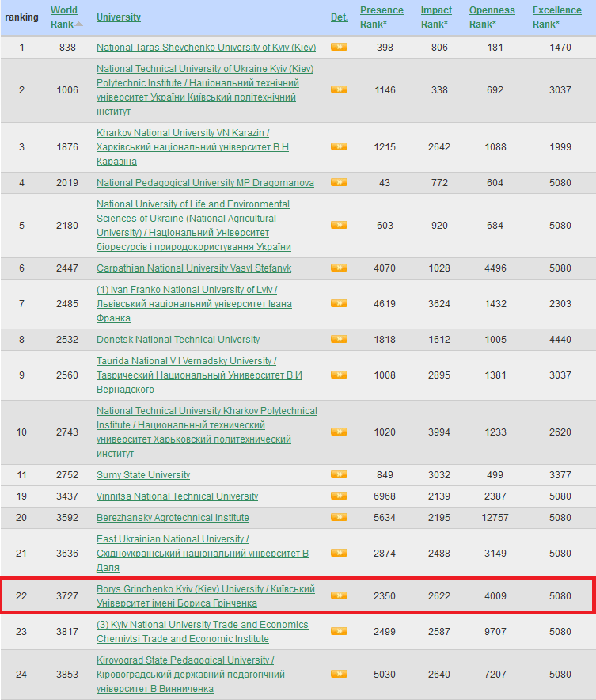
Task: Open details icon for Berezhansky Agrotechnical Institute
Action: point(339,517)
